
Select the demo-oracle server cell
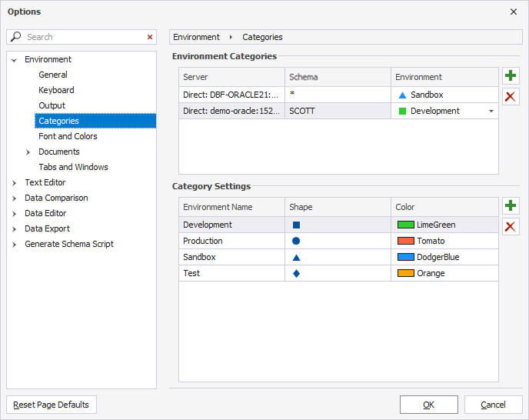click(x=231, y=111)
